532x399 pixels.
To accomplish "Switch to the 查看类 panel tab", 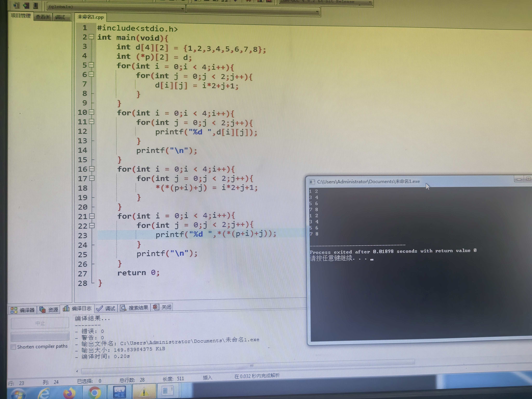I will coord(43,17).
